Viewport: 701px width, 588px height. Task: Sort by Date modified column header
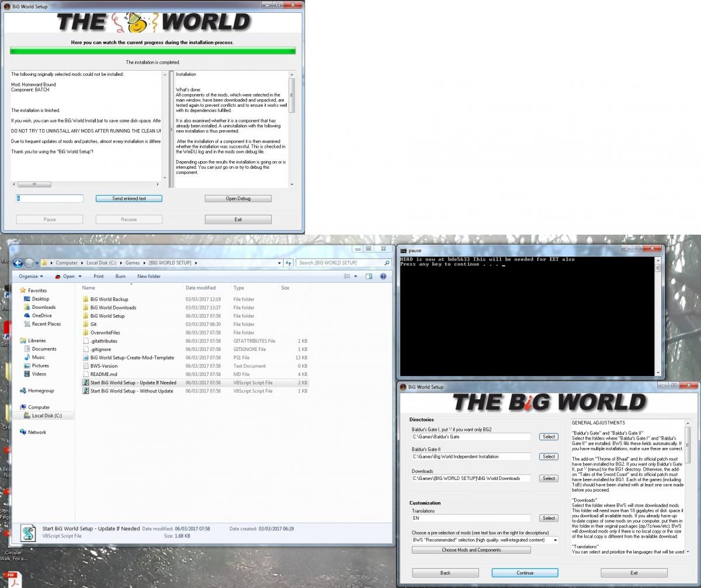(207, 288)
